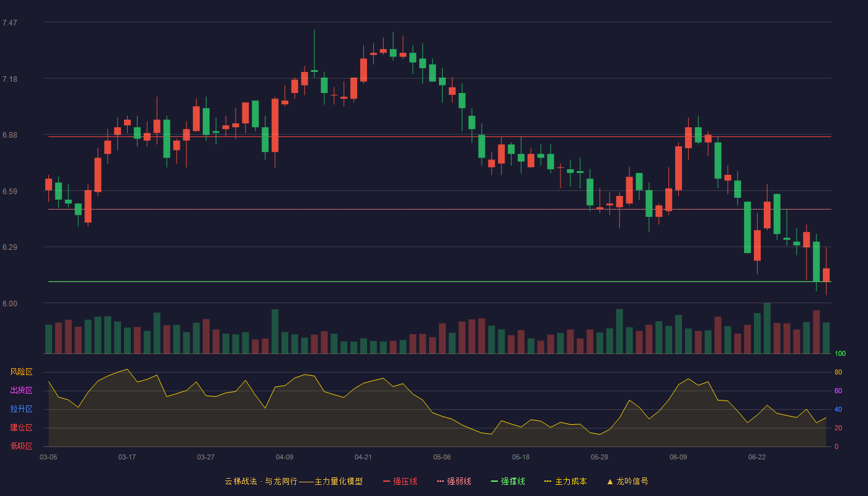868x496 pixels.
Task: Click the red 20 indicator axis value
Action: pos(838,428)
